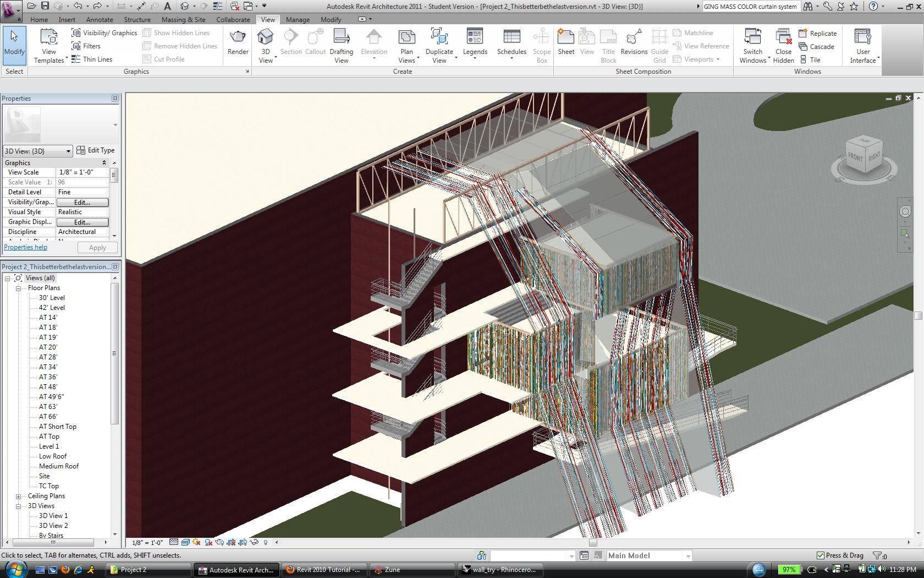Click the ViewCube FRONT face

(x=855, y=157)
